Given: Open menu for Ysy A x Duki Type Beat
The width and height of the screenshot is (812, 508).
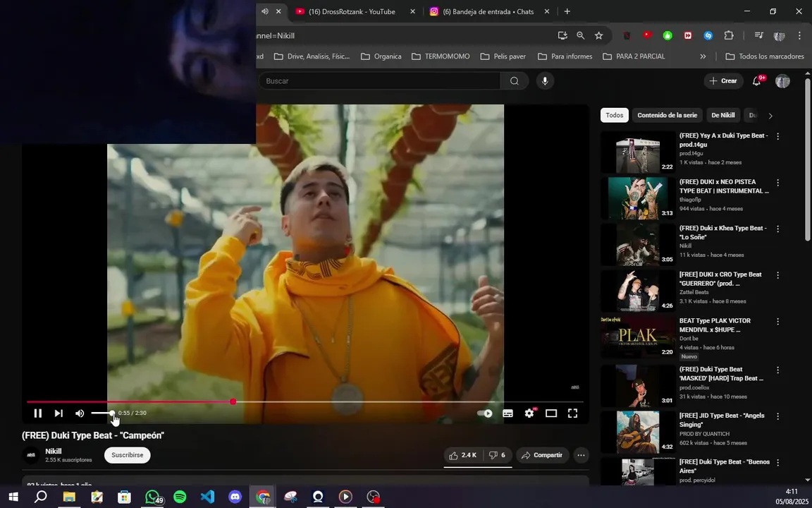Looking at the screenshot, I should [x=778, y=136].
